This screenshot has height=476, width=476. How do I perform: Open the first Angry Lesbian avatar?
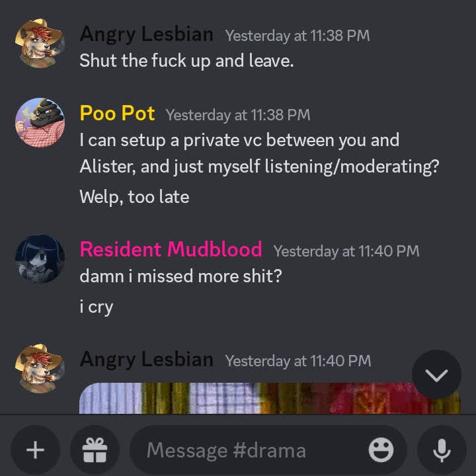(x=40, y=43)
